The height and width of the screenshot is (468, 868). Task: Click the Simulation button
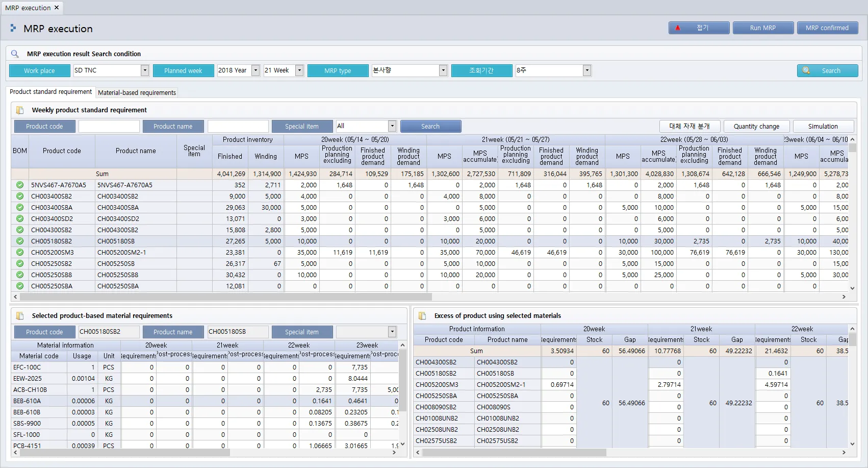coord(823,126)
